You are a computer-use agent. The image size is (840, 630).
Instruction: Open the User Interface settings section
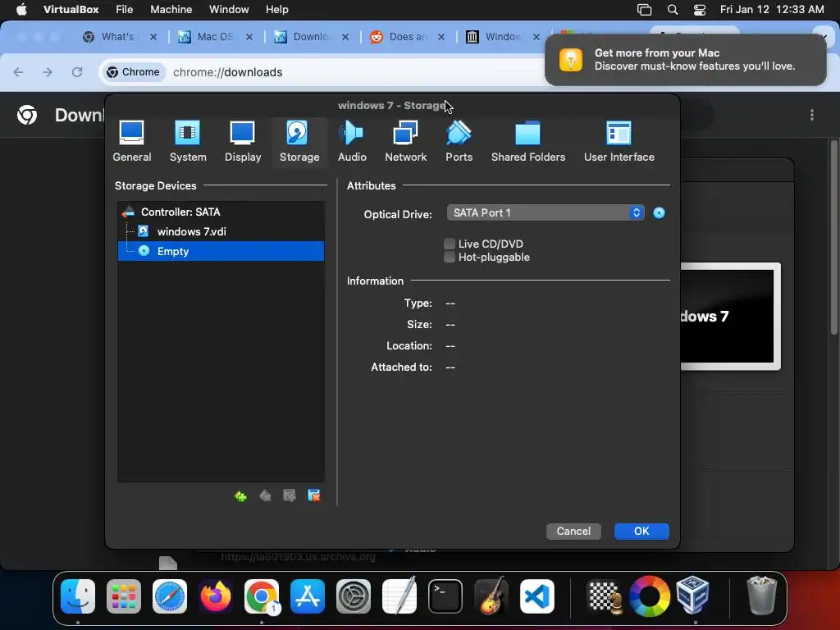[619, 141]
